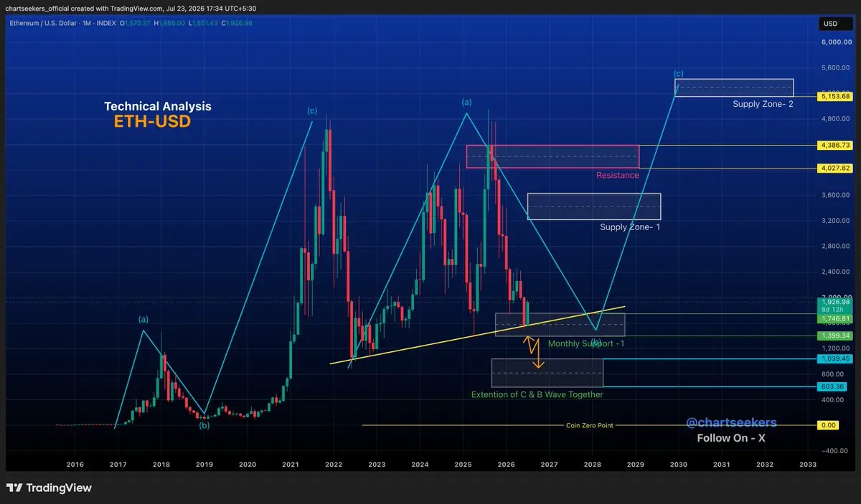
Task: Click the 2021 label on the time axis
Action: tap(291, 465)
